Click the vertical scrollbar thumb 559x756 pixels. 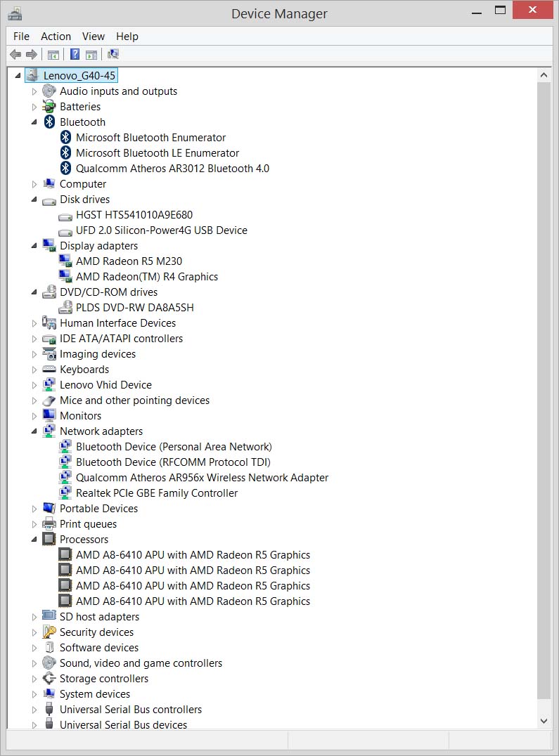pyautogui.click(x=544, y=391)
